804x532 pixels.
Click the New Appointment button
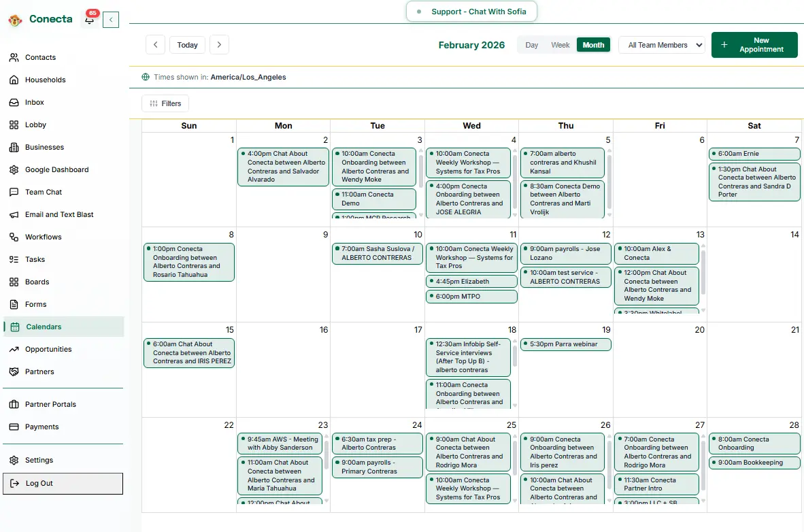click(754, 44)
